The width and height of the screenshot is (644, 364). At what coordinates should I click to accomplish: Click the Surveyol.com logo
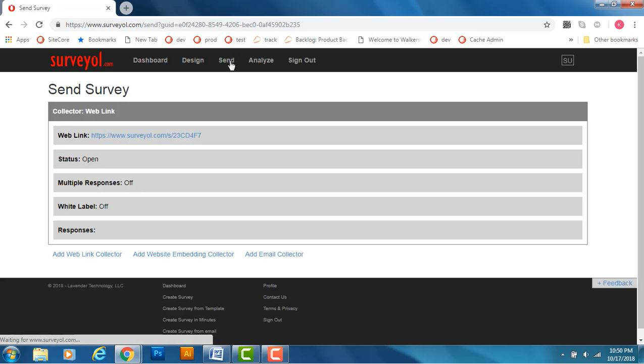click(x=82, y=61)
